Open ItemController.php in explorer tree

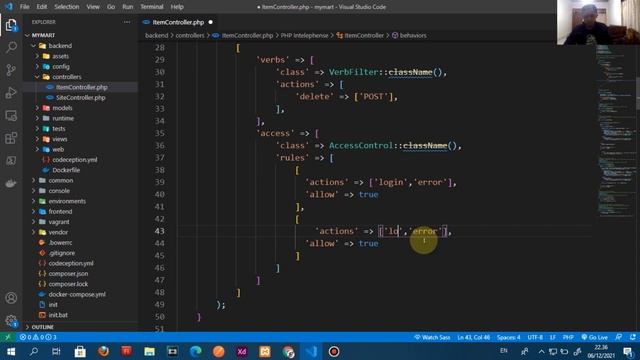click(82, 87)
